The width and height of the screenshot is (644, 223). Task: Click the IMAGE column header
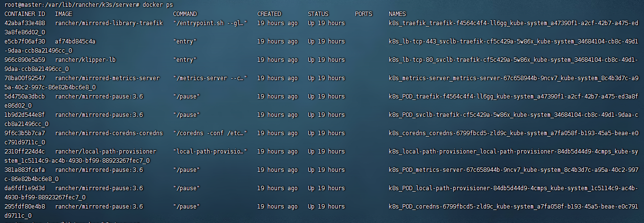64,14
